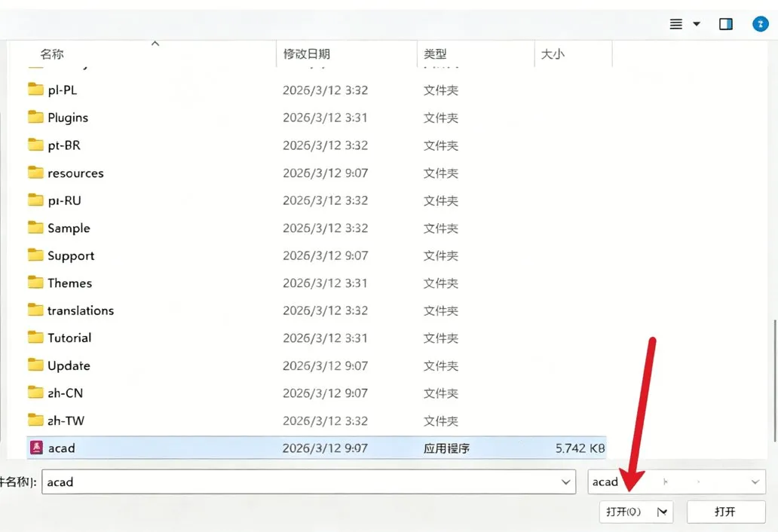Sort by the 修改日期 column header
The width and height of the screenshot is (778, 532).
307,54
